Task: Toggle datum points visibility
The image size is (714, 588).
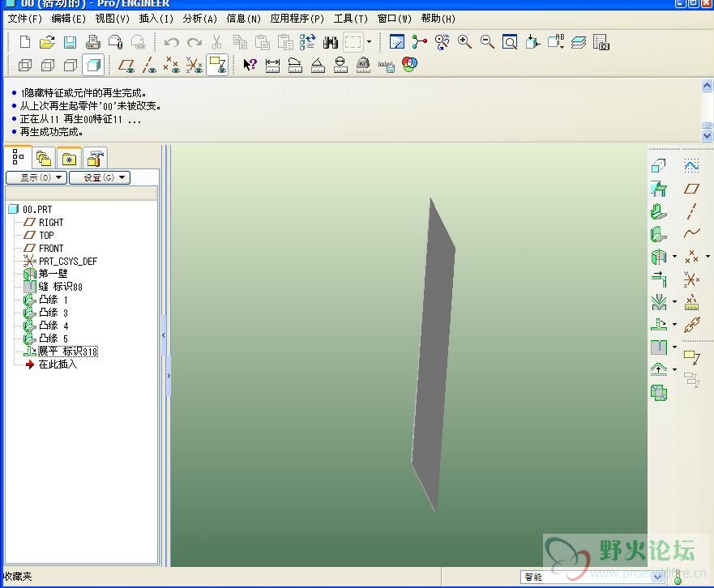Action: coord(171,65)
